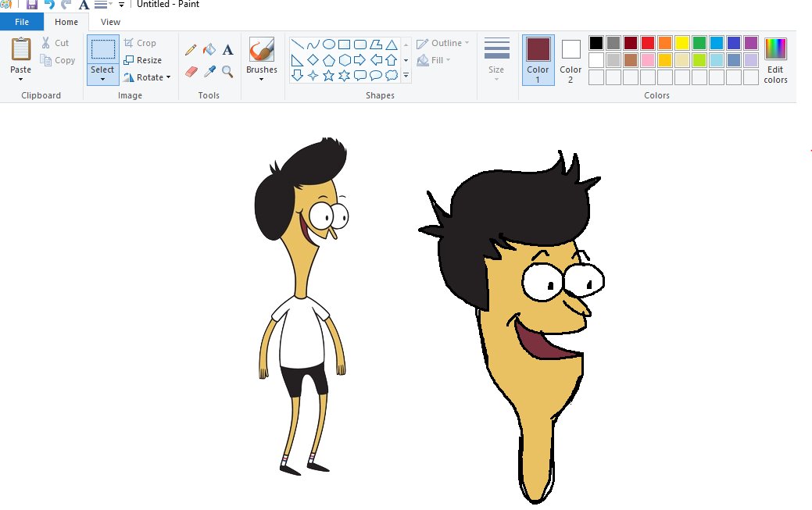Expand the Brushes dropdown arrow
This screenshot has width=812, height=510.
(262, 79)
